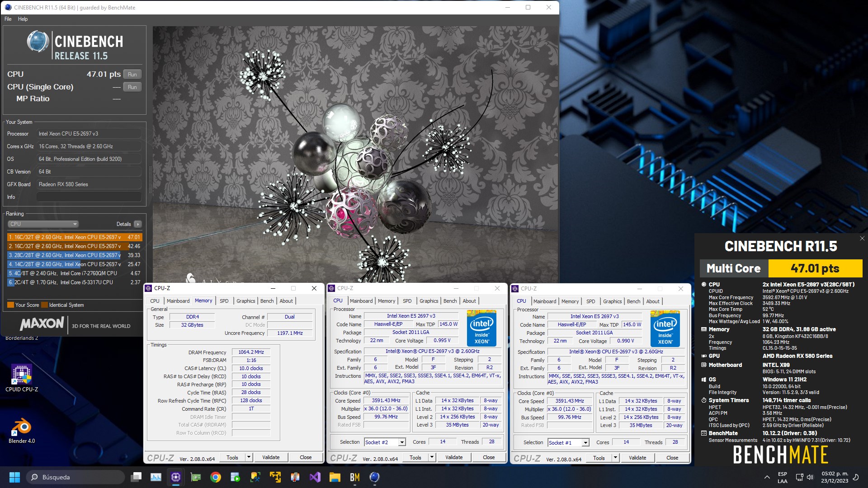Click the Cinebench left panel resize grip
Image resolution: width=868 pixels, height=488 pixels.
(x=150, y=180)
